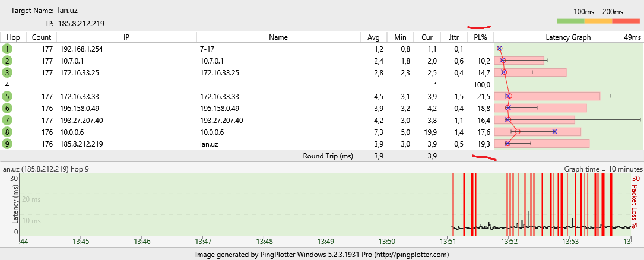Select the hop 2 green circle icon
Image resolution: width=644 pixels, height=260 pixels.
coord(7,61)
